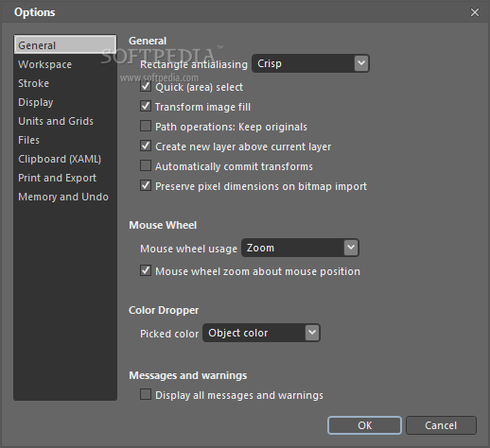This screenshot has height=448, width=490.
Task: Open the Workspace options category
Action: [65, 64]
